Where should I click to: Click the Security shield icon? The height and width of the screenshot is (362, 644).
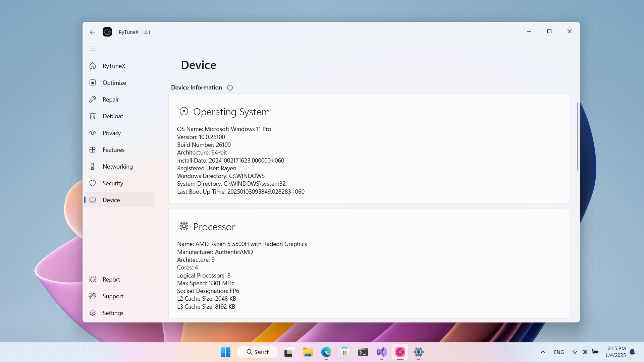(x=93, y=183)
